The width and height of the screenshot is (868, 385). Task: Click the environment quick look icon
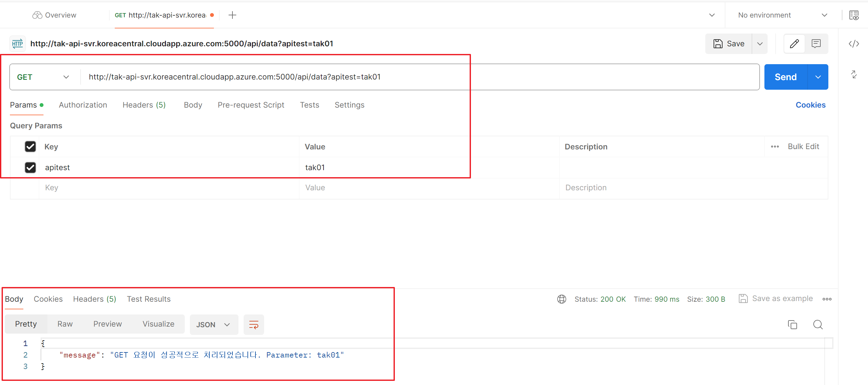(854, 15)
